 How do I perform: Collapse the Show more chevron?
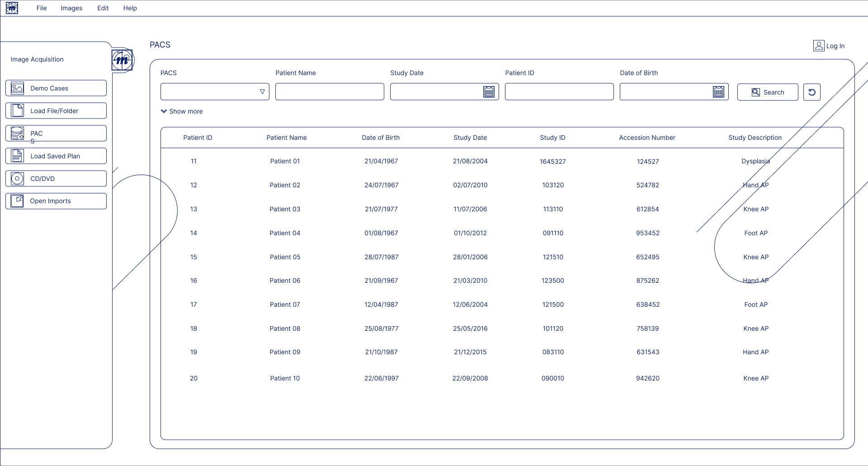coord(164,111)
